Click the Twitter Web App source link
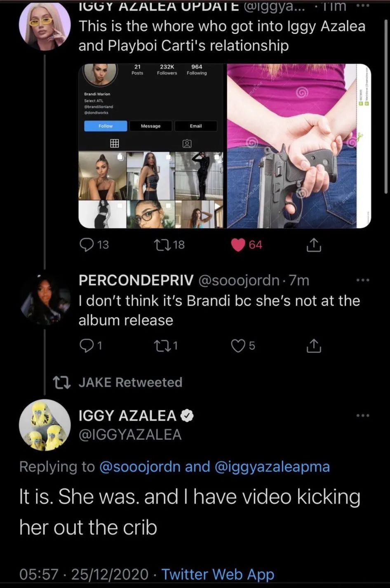Screen dimensions: 390x588 218,574
